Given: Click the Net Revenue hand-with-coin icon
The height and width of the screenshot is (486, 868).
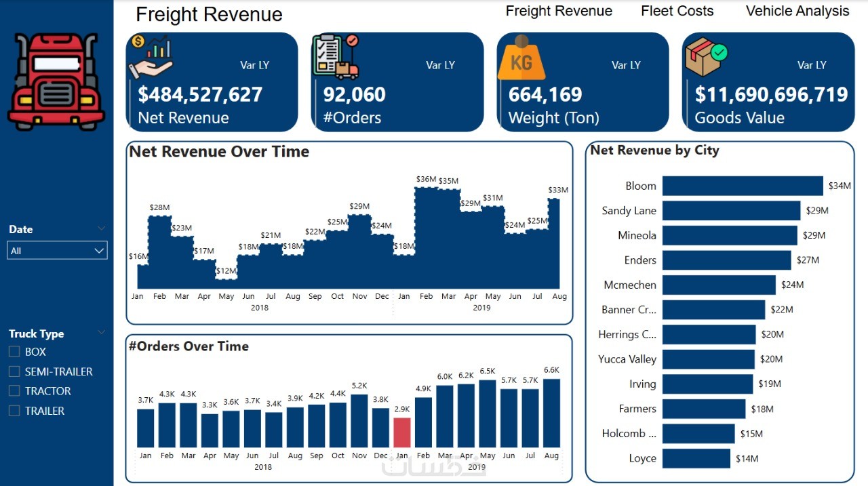Looking at the screenshot, I should (x=151, y=56).
